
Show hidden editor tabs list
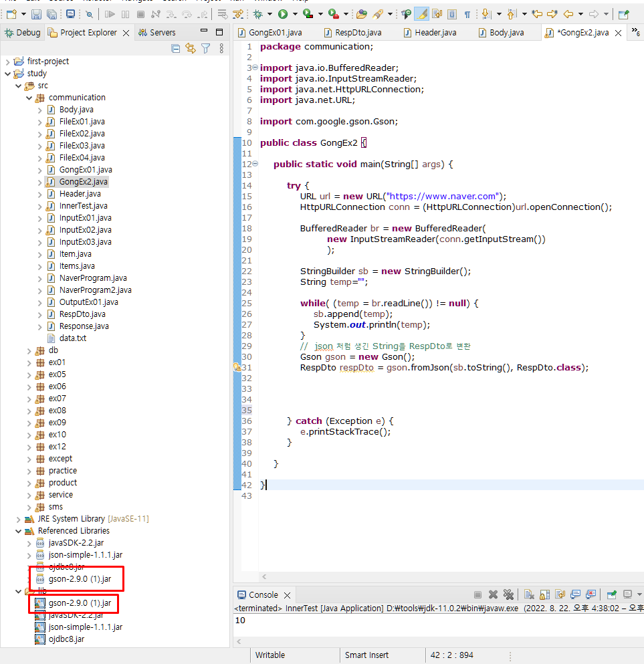tap(635, 31)
